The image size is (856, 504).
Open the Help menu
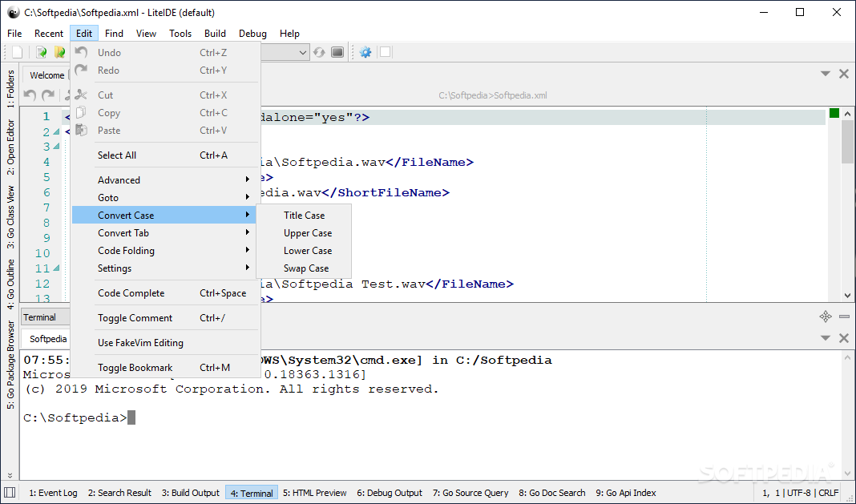coord(289,34)
